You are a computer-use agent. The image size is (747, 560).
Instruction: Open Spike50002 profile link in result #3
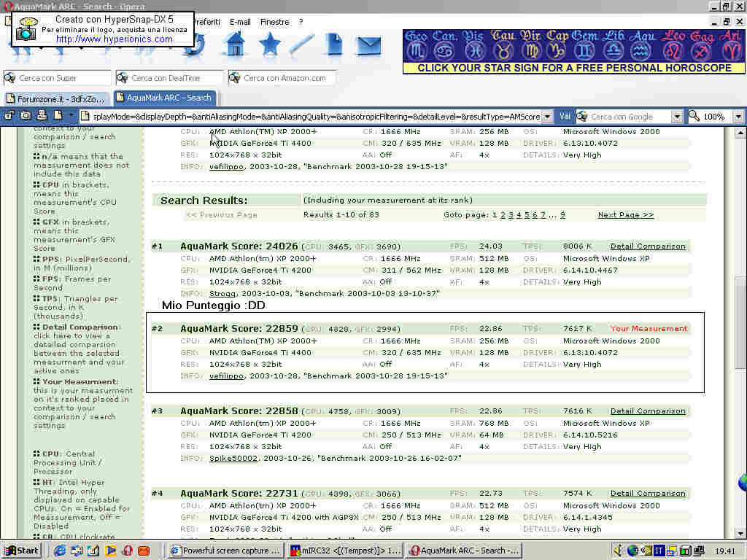pyautogui.click(x=233, y=458)
